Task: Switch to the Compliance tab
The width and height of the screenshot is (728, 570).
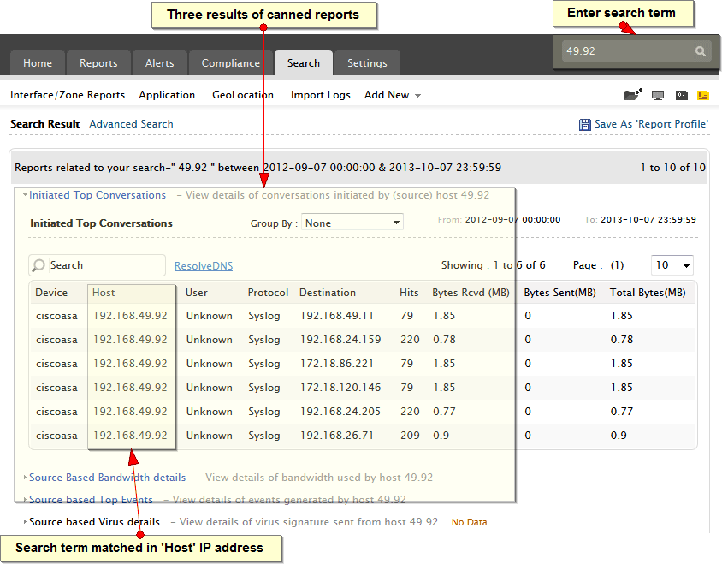Action: pyautogui.click(x=230, y=63)
